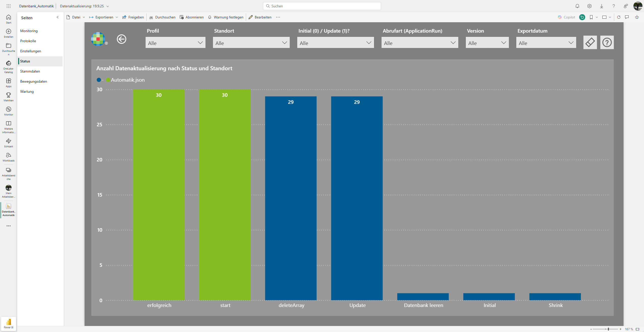Switch to the Protokolle page
The height and width of the screenshot is (332, 644).
coord(40,41)
